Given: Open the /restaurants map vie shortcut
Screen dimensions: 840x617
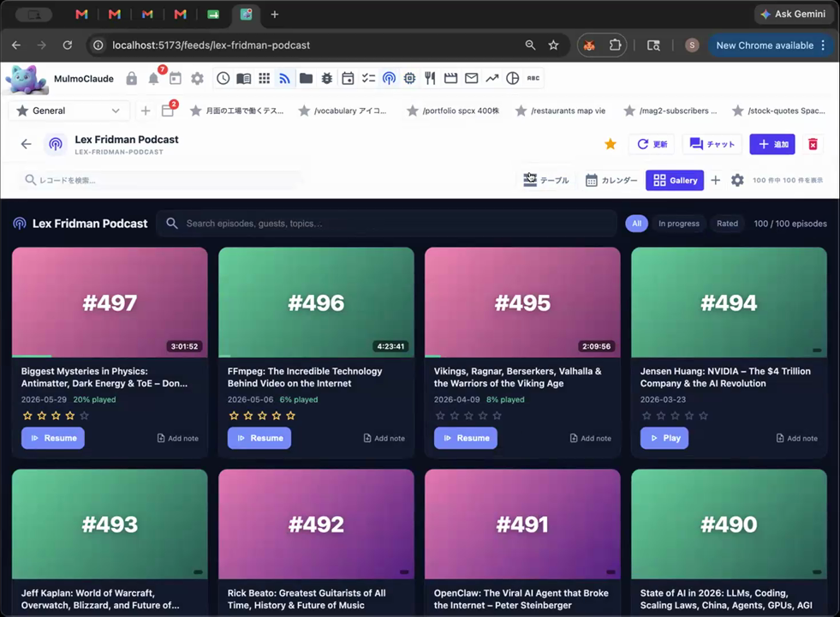Looking at the screenshot, I should click(560, 111).
